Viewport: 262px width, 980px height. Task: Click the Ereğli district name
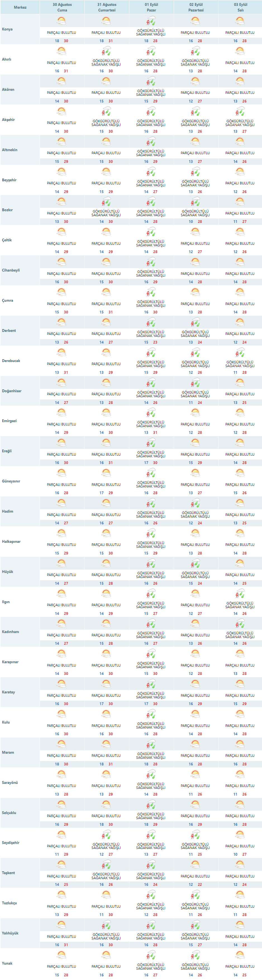(x=7, y=451)
